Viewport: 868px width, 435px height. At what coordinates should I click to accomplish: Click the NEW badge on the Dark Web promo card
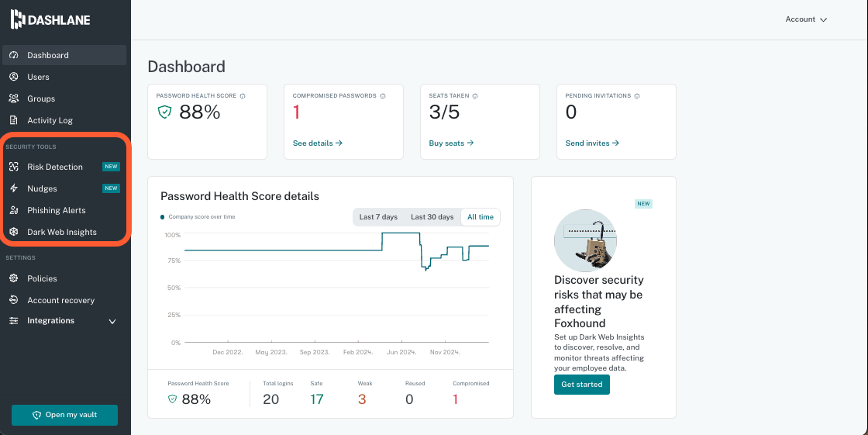click(x=643, y=204)
